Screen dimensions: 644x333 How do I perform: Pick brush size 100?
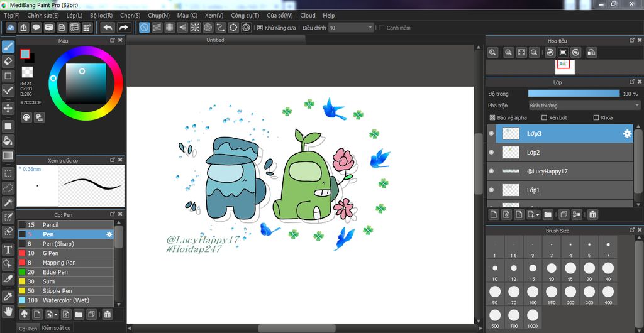point(533,295)
